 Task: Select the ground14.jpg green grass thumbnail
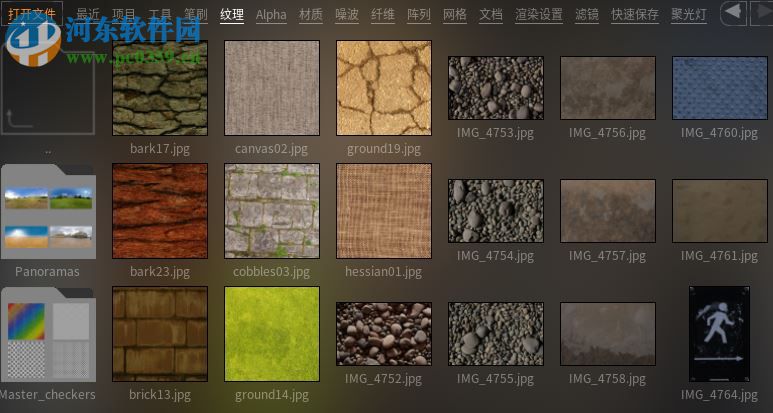pos(272,334)
